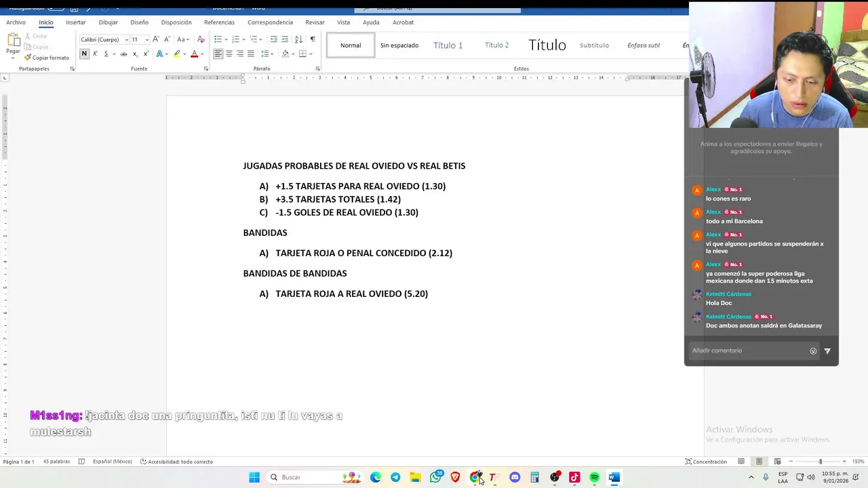Screen dimensions: 868x488
Task: Sort the selection alphabetically
Action: pyautogui.click(x=298, y=39)
